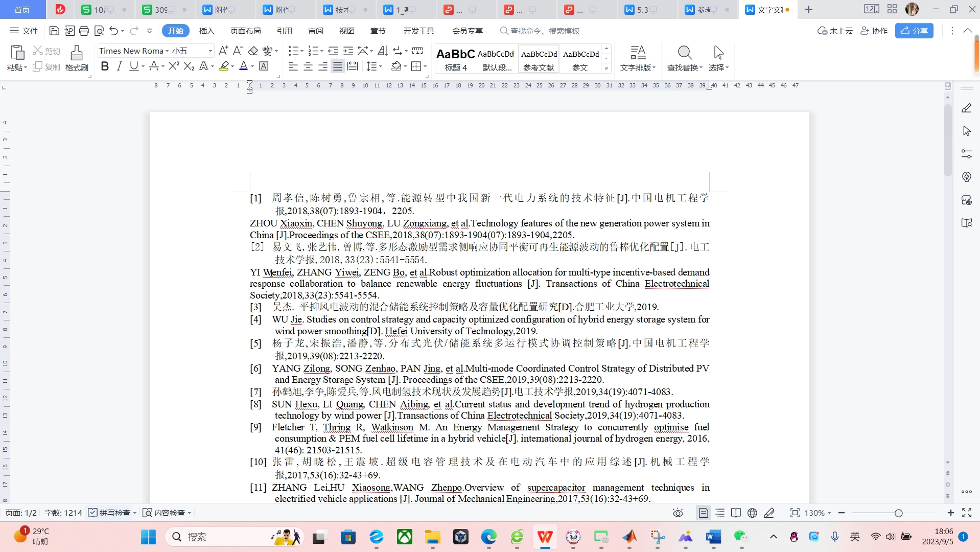Switch to outline view in status bar

[x=720, y=513]
